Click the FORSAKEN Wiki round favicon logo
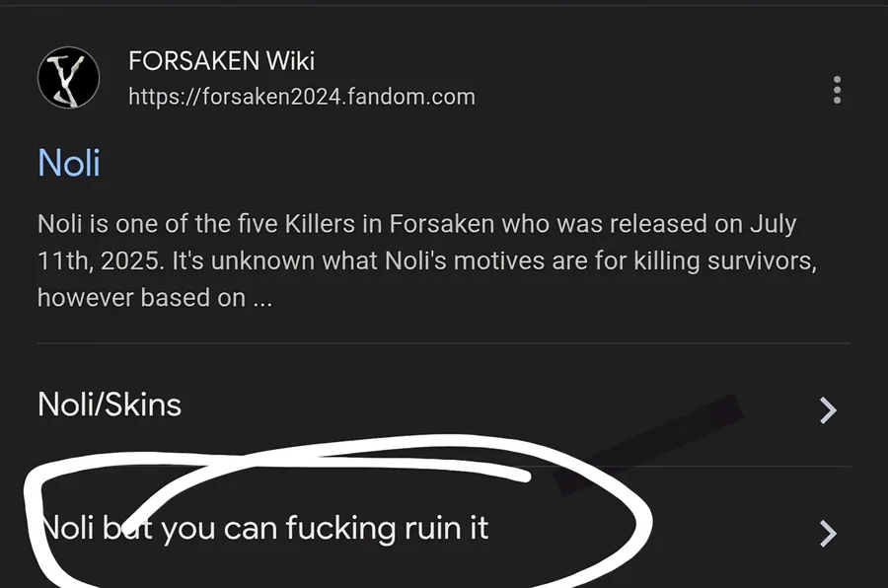Viewport: 888px width, 588px height. 68,78
